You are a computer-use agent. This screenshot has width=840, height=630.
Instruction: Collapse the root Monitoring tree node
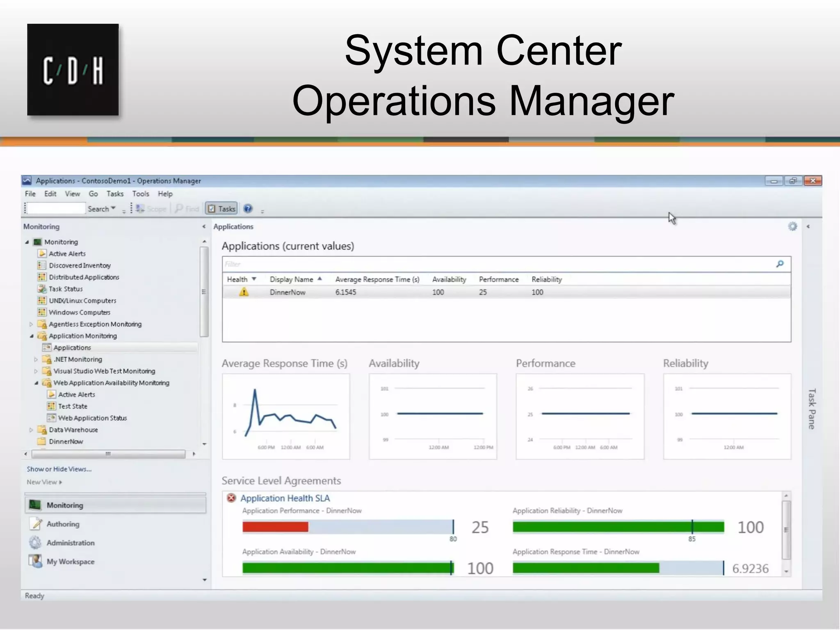click(x=27, y=242)
